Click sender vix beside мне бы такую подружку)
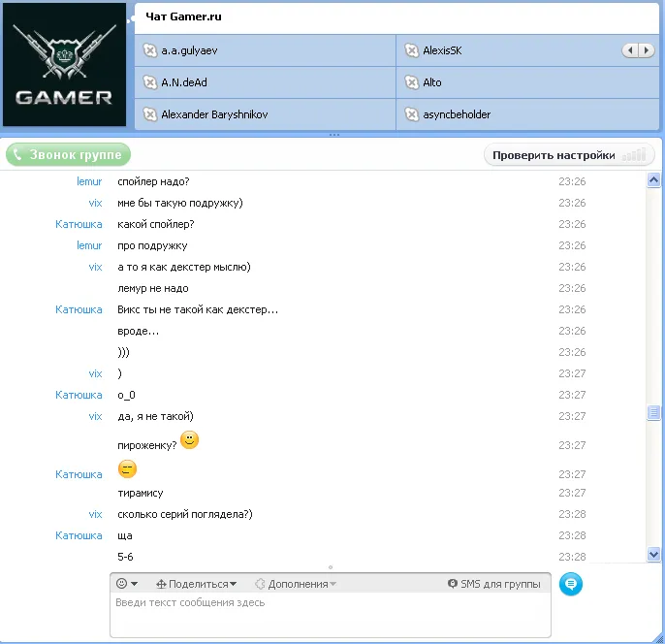Image resolution: width=665 pixels, height=644 pixels. click(95, 203)
